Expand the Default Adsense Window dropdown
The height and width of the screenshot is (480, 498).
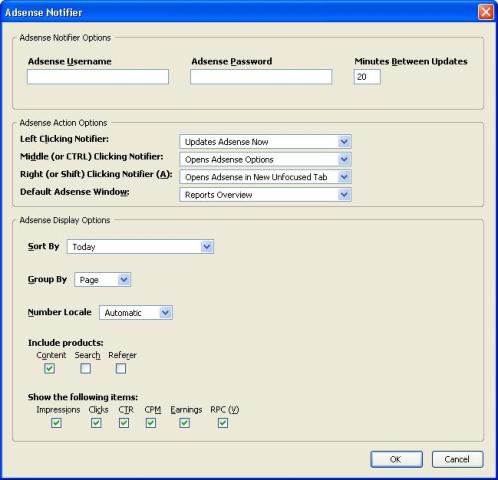tap(265, 195)
